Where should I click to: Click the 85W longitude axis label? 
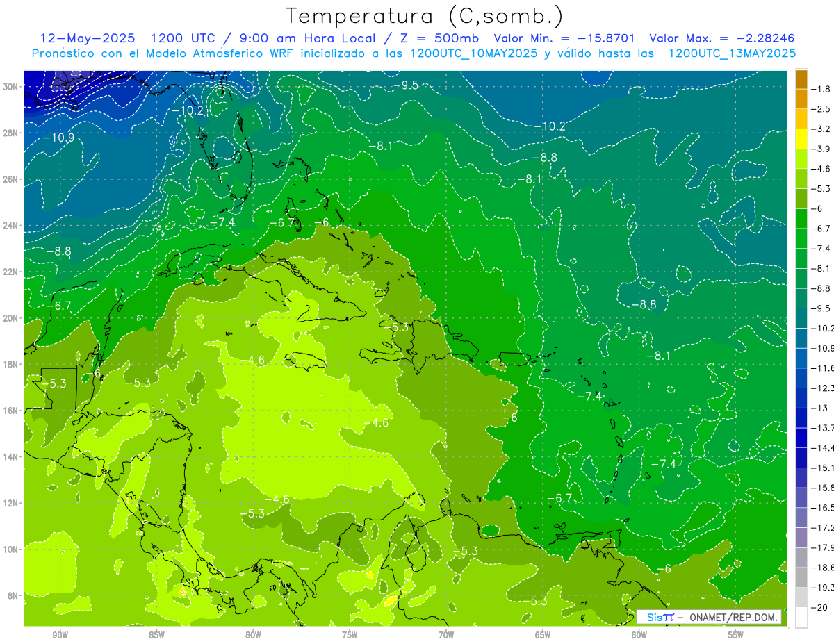point(156,635)
